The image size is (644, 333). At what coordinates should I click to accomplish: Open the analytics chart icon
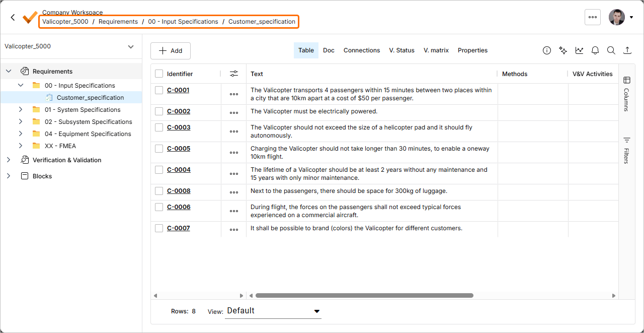click(580, 50)
